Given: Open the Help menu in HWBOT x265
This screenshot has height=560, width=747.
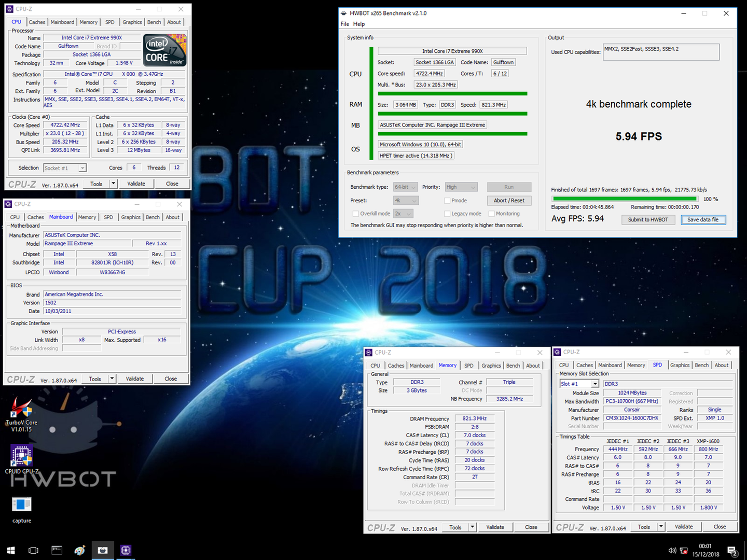Looking at the screenshot, I should click(x=359, y=24).
